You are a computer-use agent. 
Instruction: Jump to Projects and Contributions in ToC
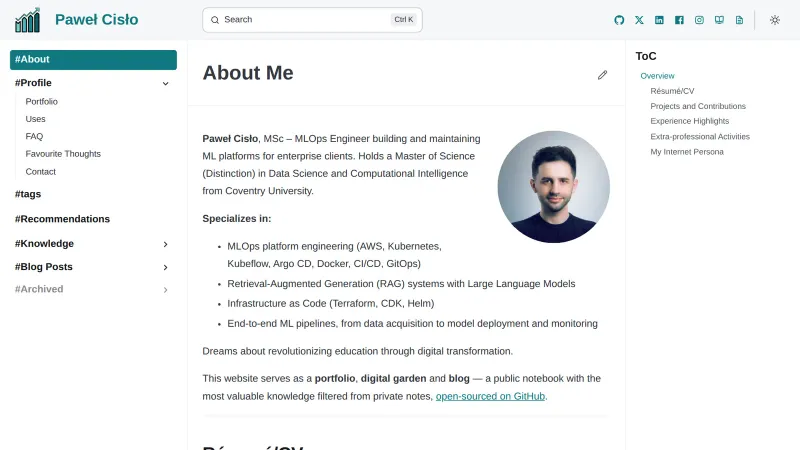pyautogui.click(x=698, y=106)
